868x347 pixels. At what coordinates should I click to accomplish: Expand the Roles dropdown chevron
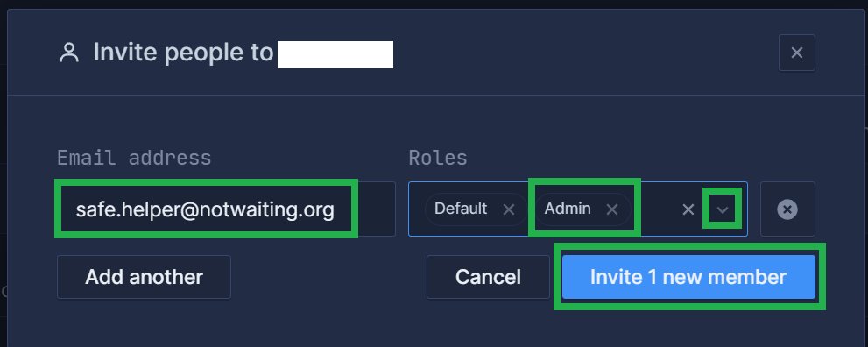[x=722, y=209]
